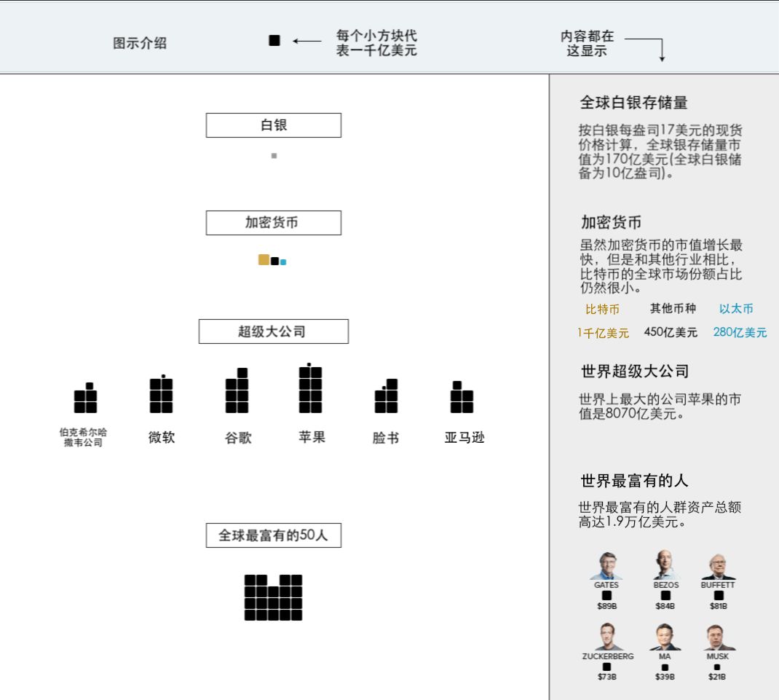Click the 每个小方块代表一千亿美元 caption

pos(376,43)
